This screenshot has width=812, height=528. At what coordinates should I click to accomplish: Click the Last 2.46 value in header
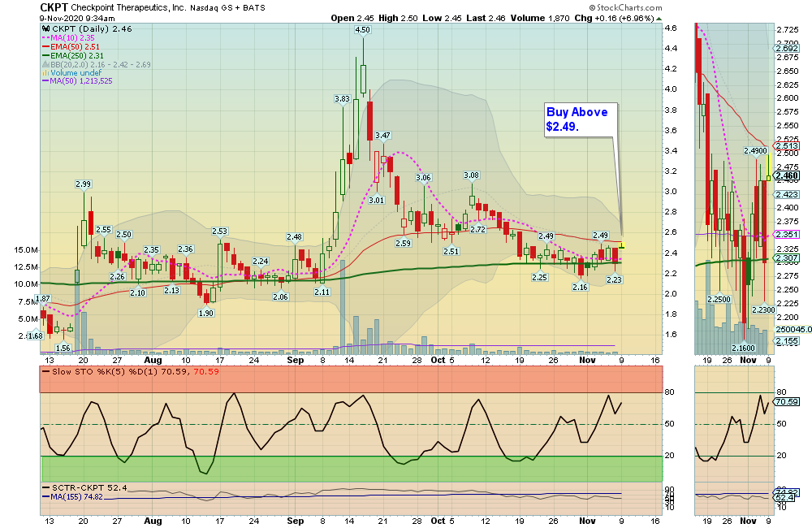[x=486, y=18]
